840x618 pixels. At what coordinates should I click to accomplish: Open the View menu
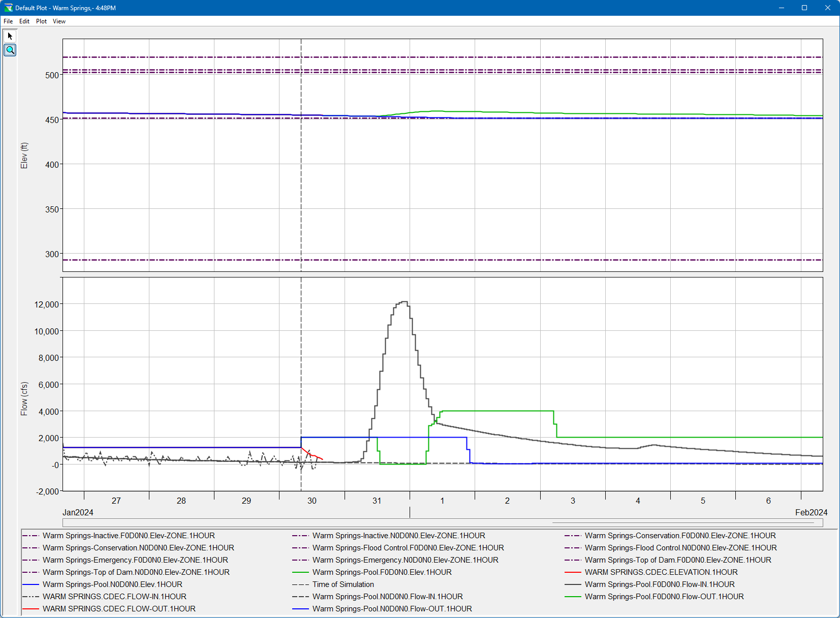coord(59,21)
